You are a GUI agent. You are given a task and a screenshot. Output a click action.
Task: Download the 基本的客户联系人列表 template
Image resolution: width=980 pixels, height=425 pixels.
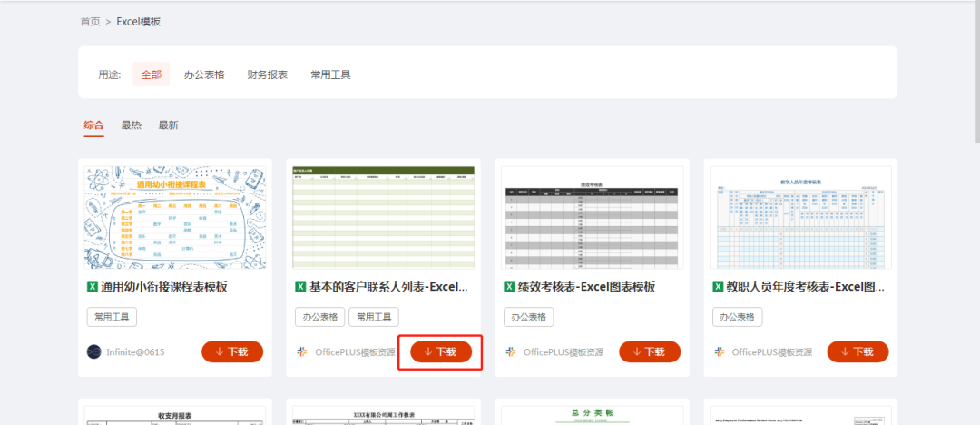pyautogui.click(x=441, y=352)
